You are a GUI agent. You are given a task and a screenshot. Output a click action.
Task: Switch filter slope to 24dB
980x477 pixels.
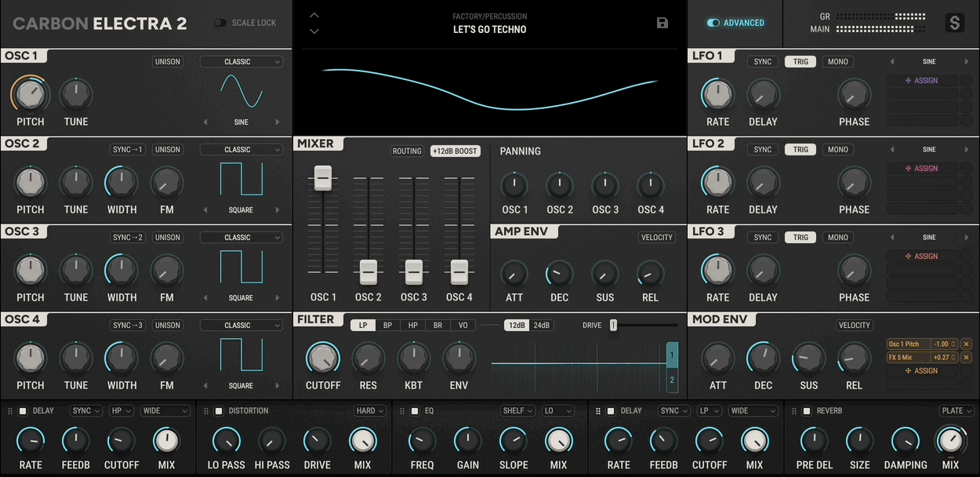coord(542,326)
